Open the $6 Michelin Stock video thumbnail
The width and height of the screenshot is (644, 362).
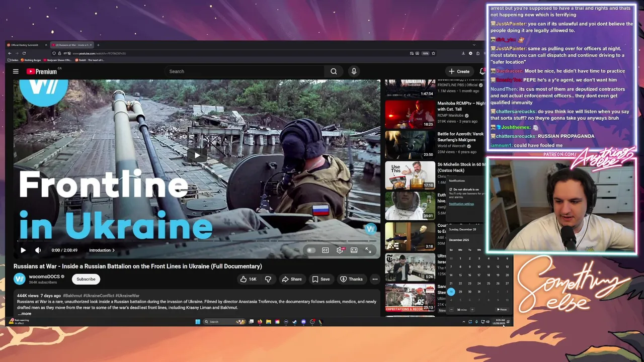click(410, 175)
